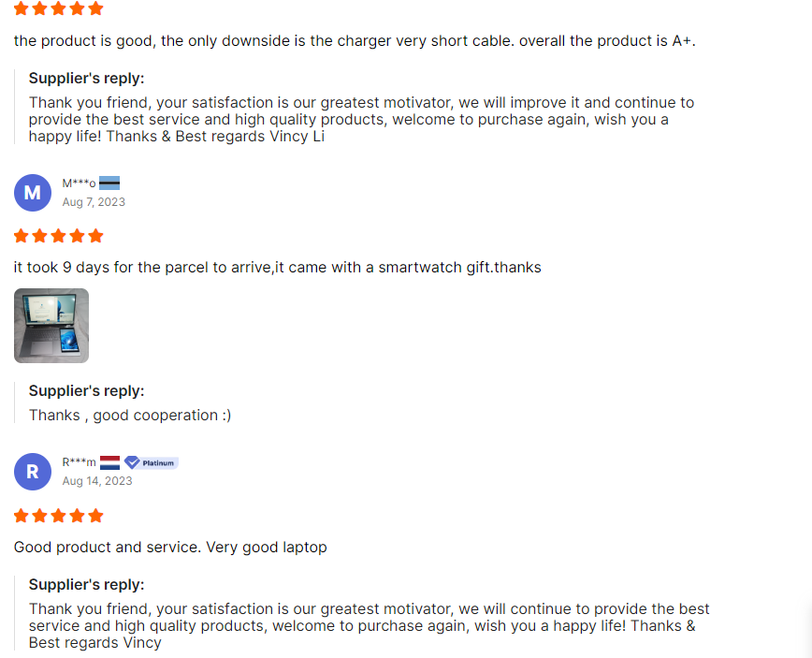Click the supplier reply signed Vincy Li

click(x=361, y=120)
